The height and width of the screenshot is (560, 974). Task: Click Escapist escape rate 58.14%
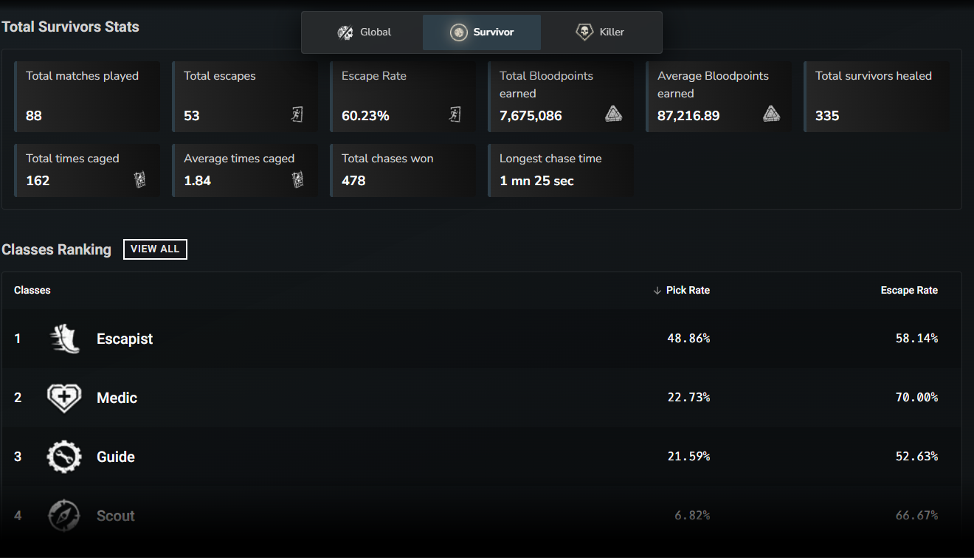916,339
